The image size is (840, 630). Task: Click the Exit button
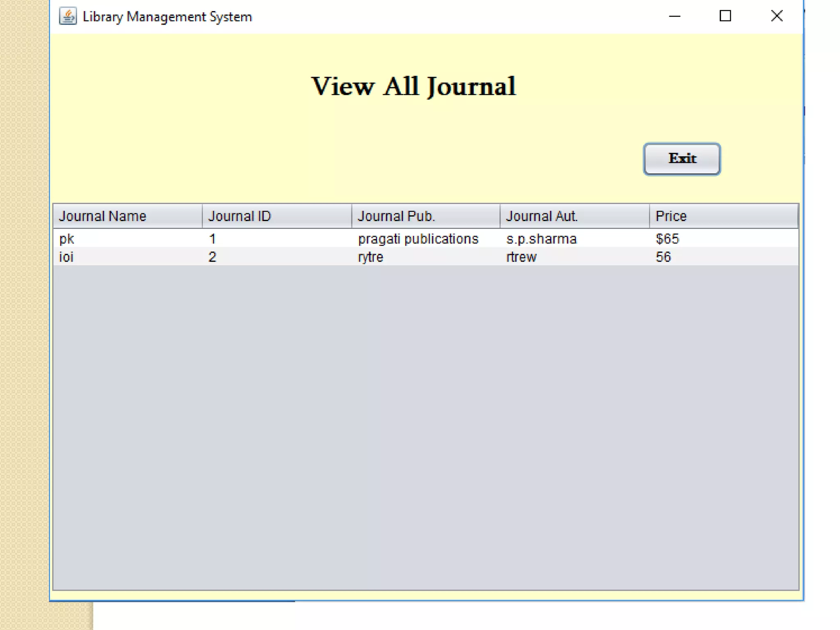pos(681,159)
